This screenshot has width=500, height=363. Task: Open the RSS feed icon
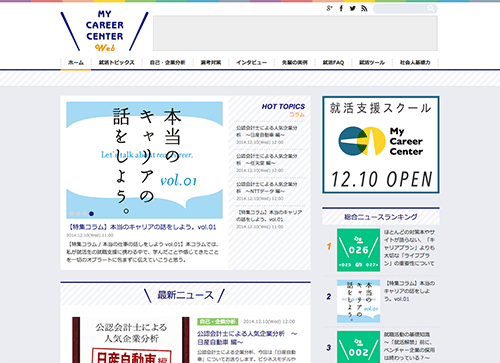click(364, 8)
